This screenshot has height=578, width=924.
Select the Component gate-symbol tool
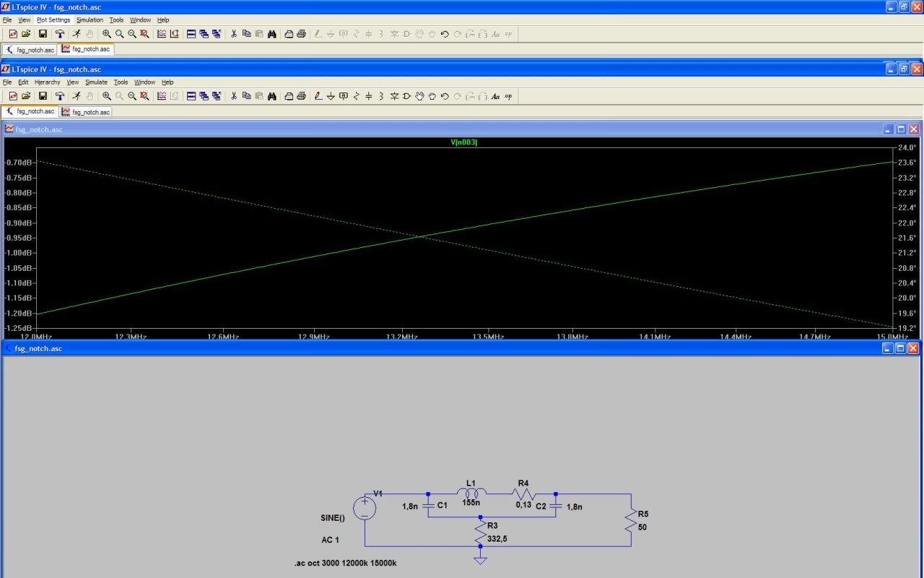point(406,96)
